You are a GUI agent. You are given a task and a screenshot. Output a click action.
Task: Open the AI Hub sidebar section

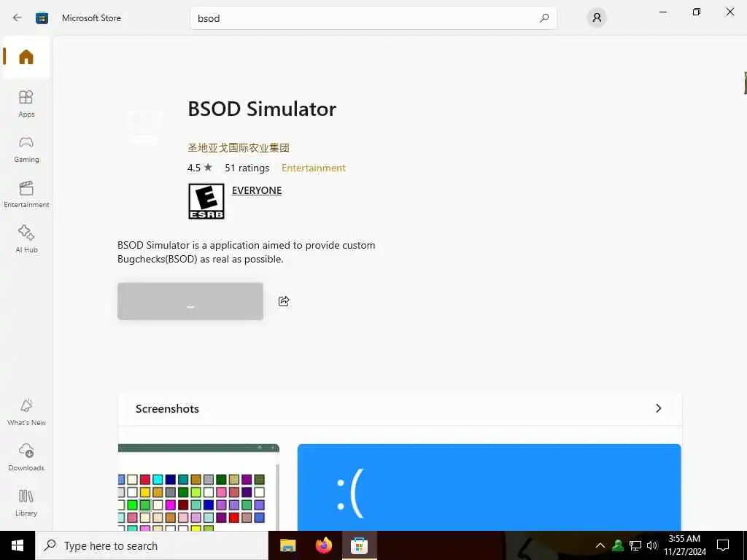(x=26, y=239)
